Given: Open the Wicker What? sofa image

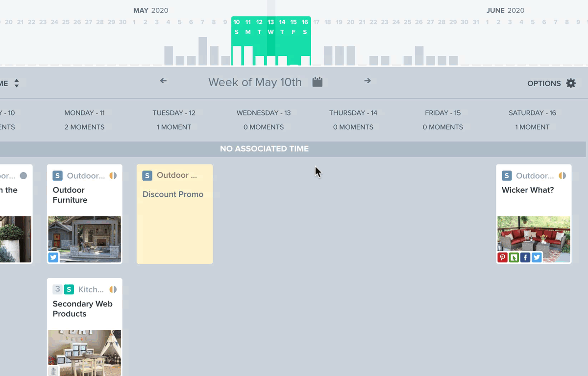Looking at the screenshot, I should pos(534,239).
